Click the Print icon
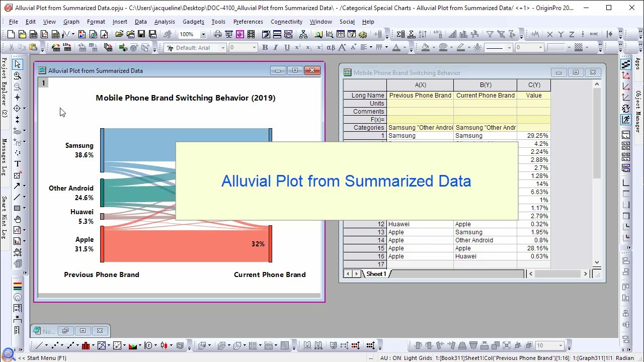Screen dimensions: 644x362 217,34
